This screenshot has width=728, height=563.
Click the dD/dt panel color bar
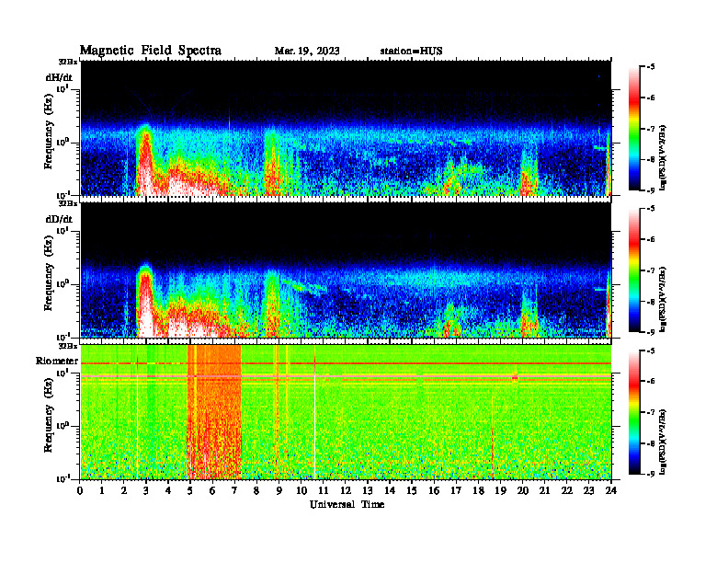pos(634,270)
